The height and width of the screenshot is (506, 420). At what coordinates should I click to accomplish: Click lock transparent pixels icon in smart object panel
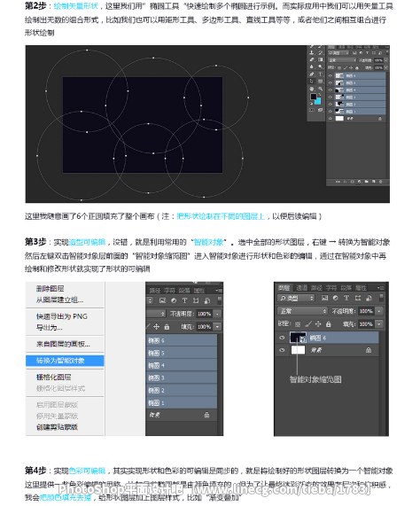click(298, 324)
